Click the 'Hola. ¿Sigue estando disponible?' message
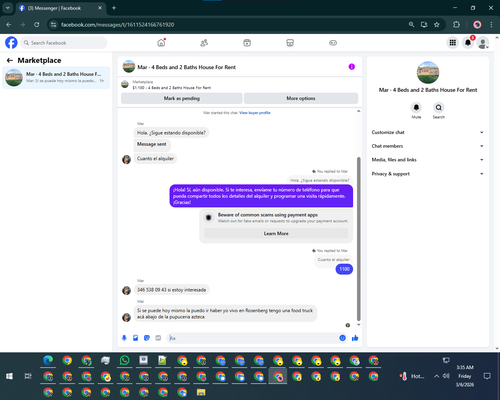 pyautogui.click(x=171, y=133)
